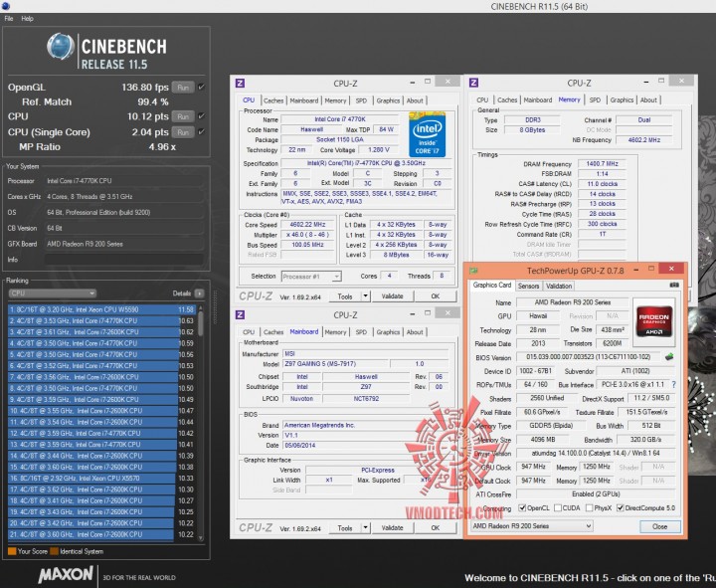This screenshot has height=588, width=716.
Task: Click the GPU-Z BIOS Version value field
Action: click(x=588, y=357)
